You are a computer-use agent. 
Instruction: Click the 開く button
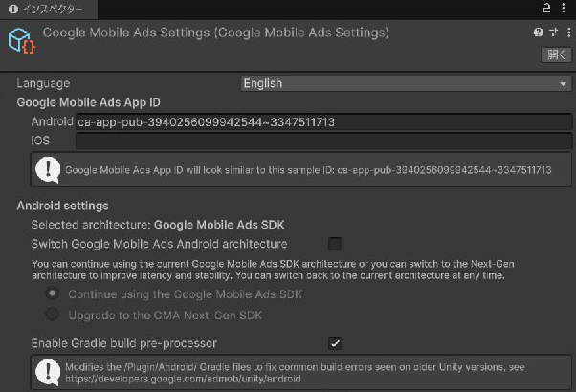coord(556,54)
